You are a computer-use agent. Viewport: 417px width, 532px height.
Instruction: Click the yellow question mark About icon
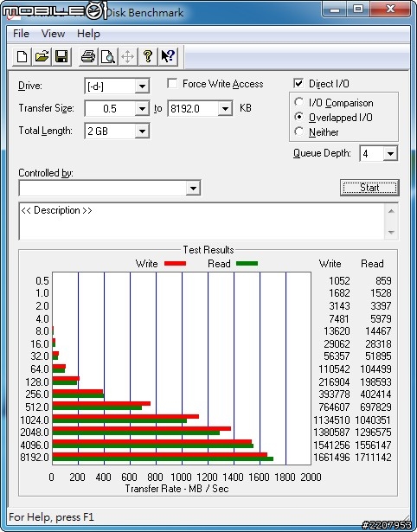(x=148, y=56)
